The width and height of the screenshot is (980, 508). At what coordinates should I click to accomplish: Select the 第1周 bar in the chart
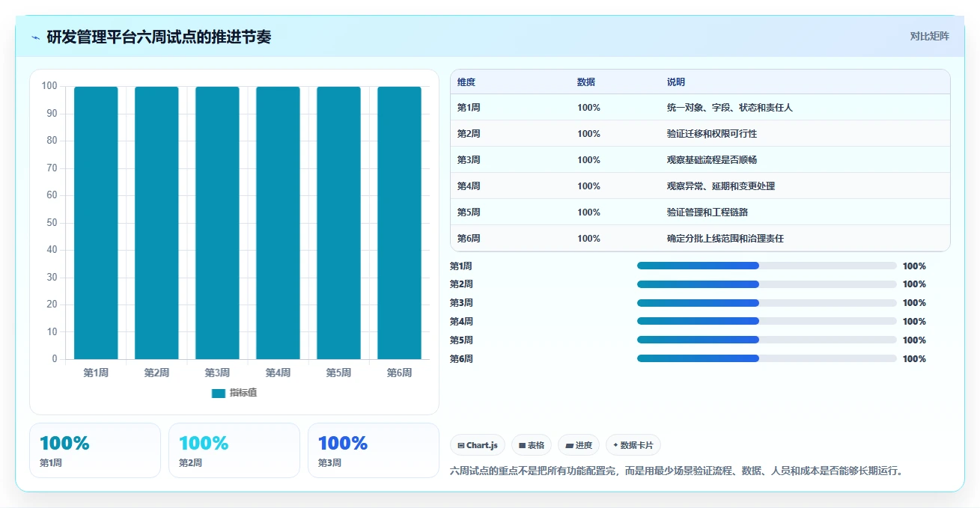tap(96, 223)
